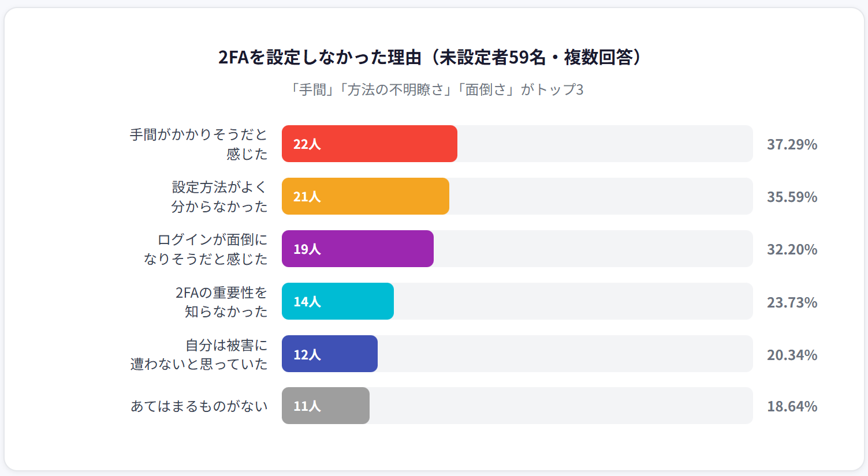The height and width of the screenshot is (476, 868).
Task: Select the label 2FAの重要性を知らなかった
Action: point(222,302)
